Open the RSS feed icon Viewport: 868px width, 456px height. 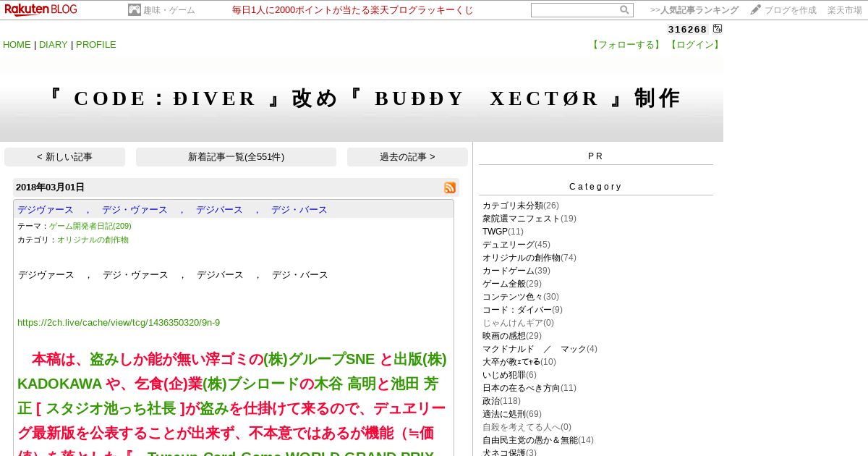[x=450, y=187]
